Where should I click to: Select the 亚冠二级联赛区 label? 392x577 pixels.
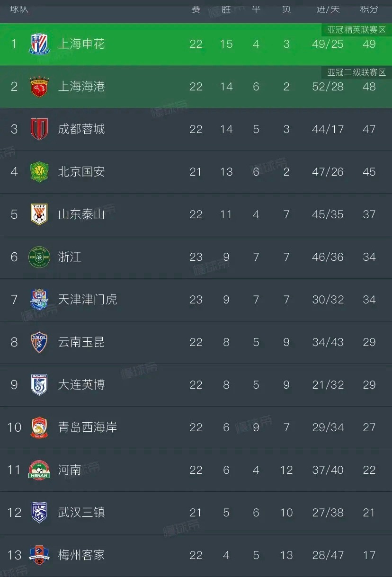[x=356, y=72]
